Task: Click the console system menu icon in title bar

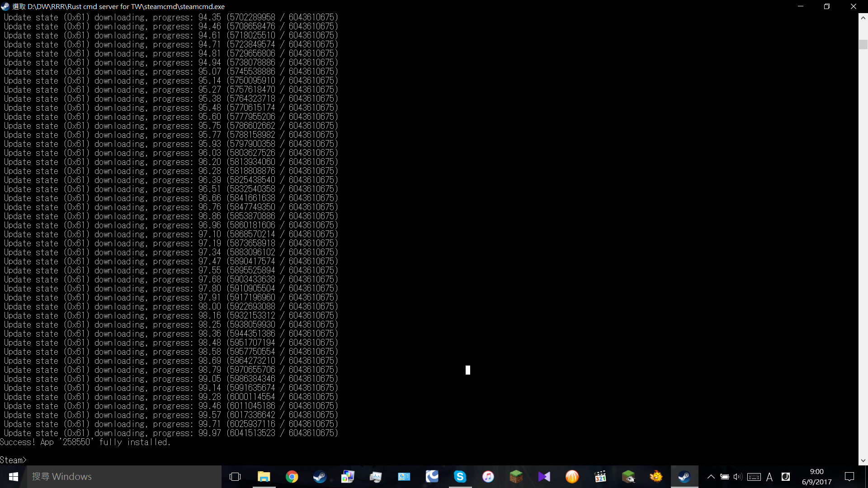Action: pos(5,6)
